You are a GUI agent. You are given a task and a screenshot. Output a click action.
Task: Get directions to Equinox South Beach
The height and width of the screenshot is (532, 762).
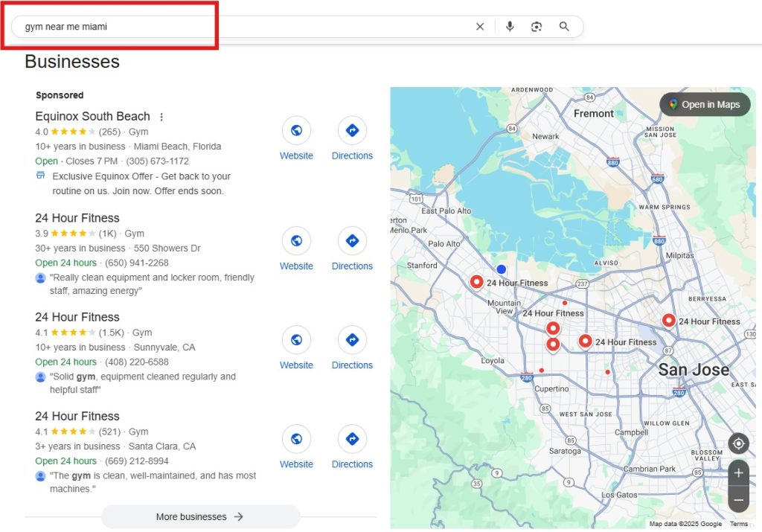point(352,131)
